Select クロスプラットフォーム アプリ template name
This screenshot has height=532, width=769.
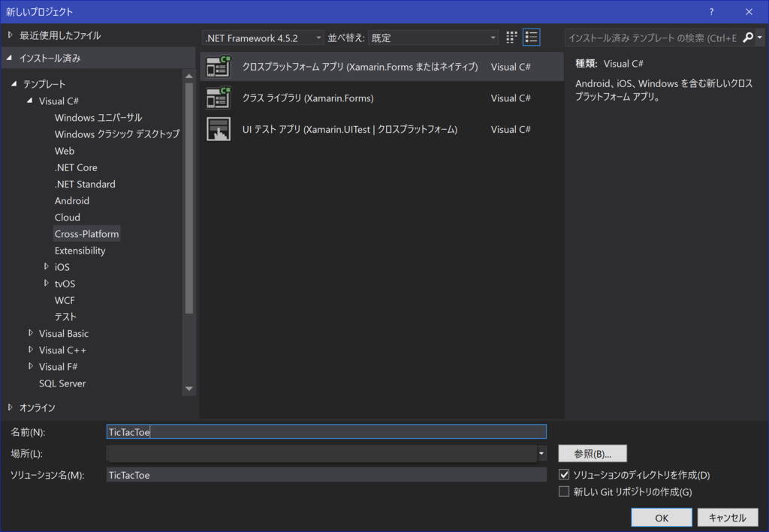coord(360,67)
